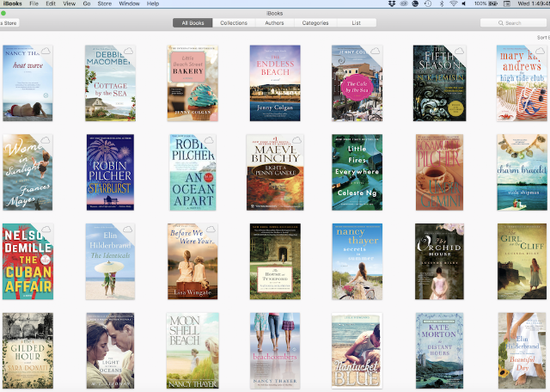Click the green window zoom button
Image resolution: width=550 pixels, height=392 pixels.
coord(3,13)
